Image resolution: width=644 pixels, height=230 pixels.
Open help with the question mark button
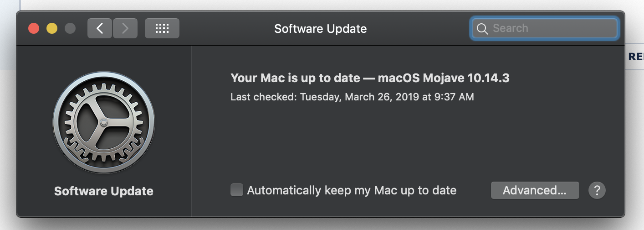click(x=597, y=190)
